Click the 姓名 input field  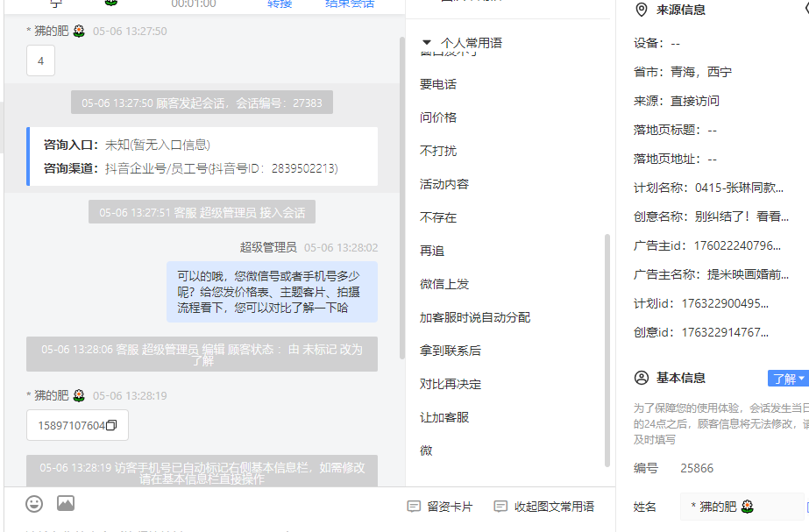click(742, 507)
